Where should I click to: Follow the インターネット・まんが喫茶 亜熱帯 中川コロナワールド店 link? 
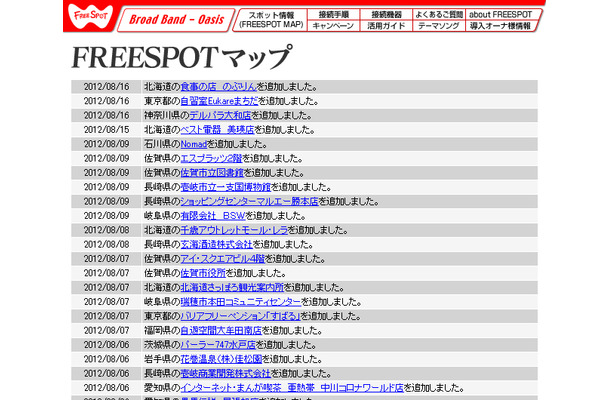click(292, 388)
